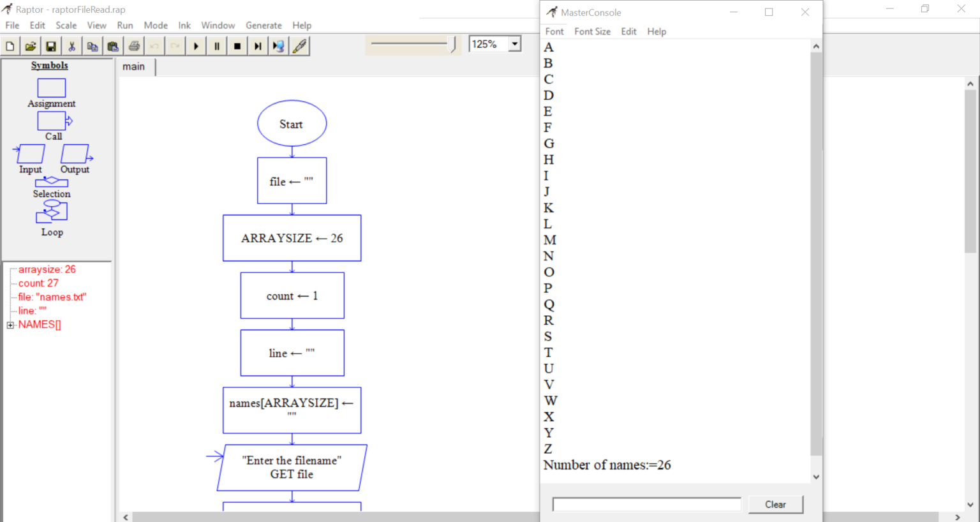The width and height of the screenshot is (980, 522).
Task: Open the Generate menu
Action: click(x=264, y=26)
